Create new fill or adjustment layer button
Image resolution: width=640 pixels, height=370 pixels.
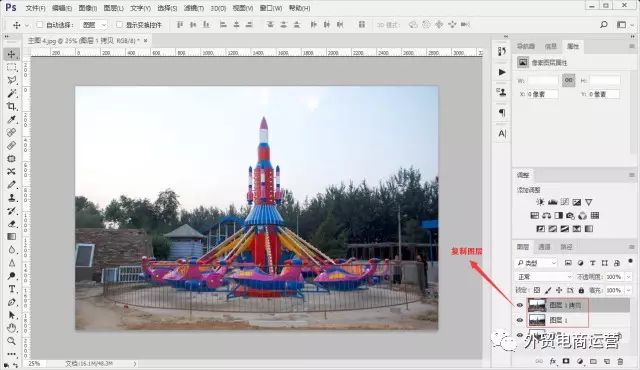click(x=580, y=361)
